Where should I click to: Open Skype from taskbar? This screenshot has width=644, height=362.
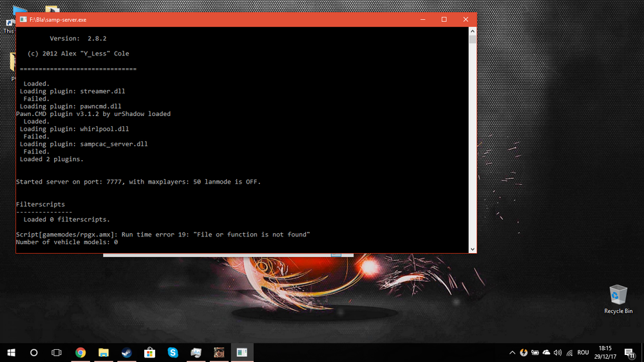click(173, 352)
